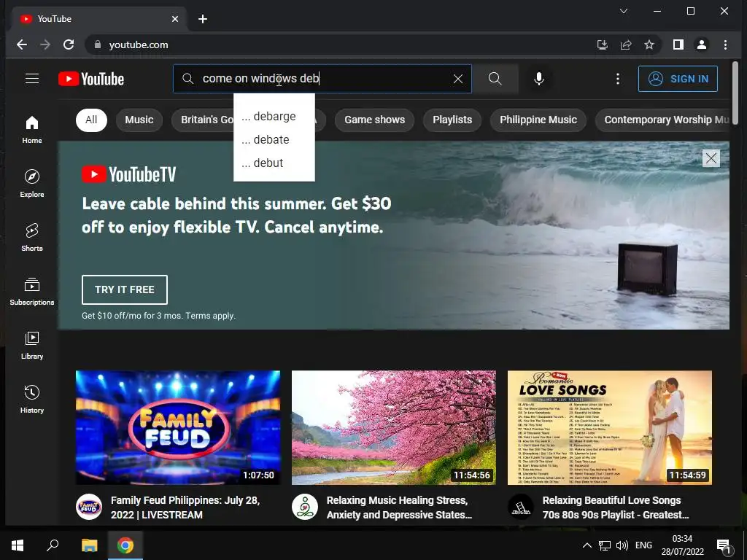This screenshot has height=560, width=747.
Task: Click the YouTubeTV logo in banner
Action: [129, 174]
